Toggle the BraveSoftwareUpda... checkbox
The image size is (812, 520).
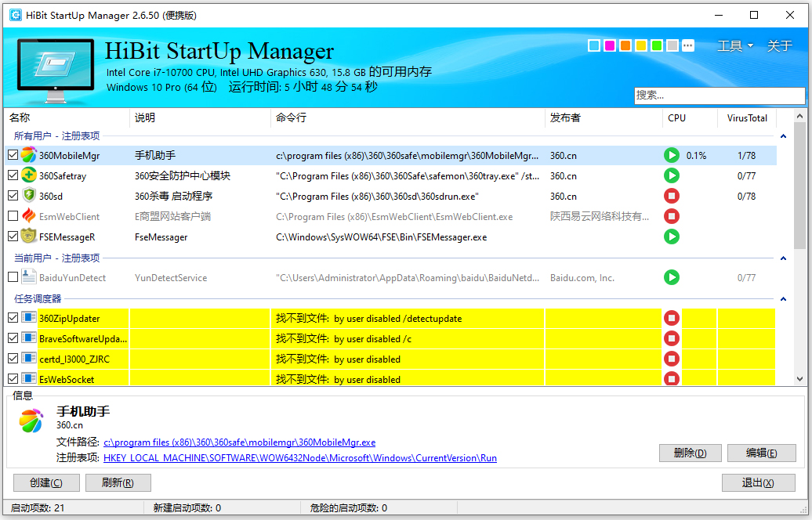tap(13, 338)
